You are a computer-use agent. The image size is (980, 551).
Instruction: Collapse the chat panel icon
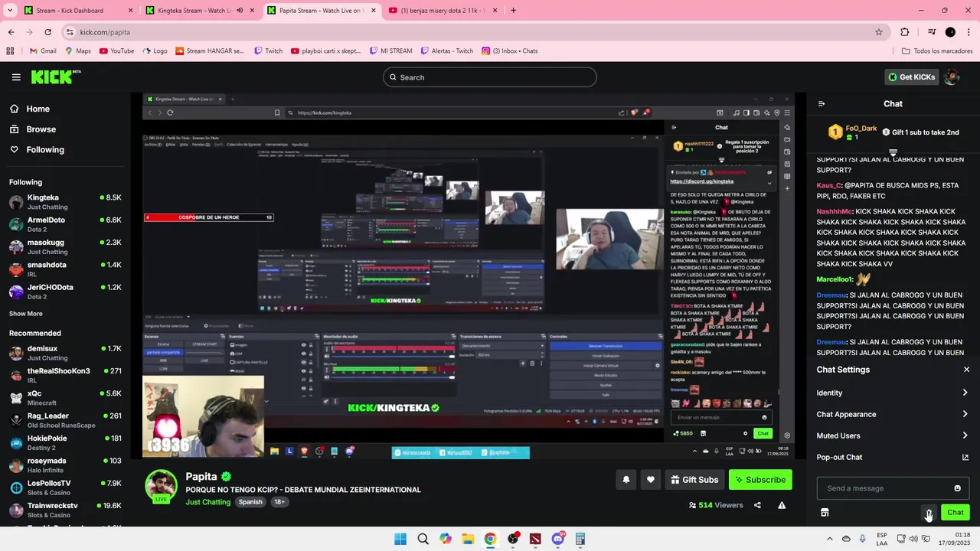[822, 104]
